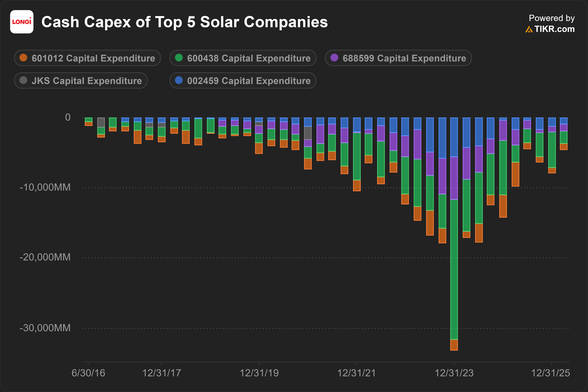Hide the 002459 Capital Expenditure series
The width and height of the screenshot is (588, 392).
pyautogui.click(x=243, y=80)
